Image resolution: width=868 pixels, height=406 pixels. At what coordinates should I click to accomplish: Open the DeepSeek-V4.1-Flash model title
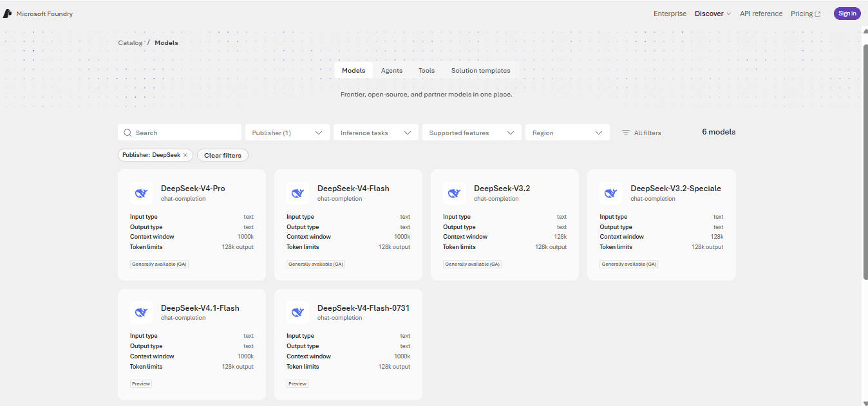(x=200, y=308)
